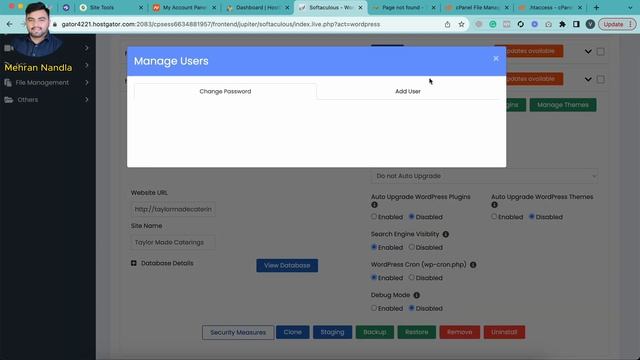
Task: Open the Chrome profile avatar
Action: pyautogui.click(x=590, y=24)
